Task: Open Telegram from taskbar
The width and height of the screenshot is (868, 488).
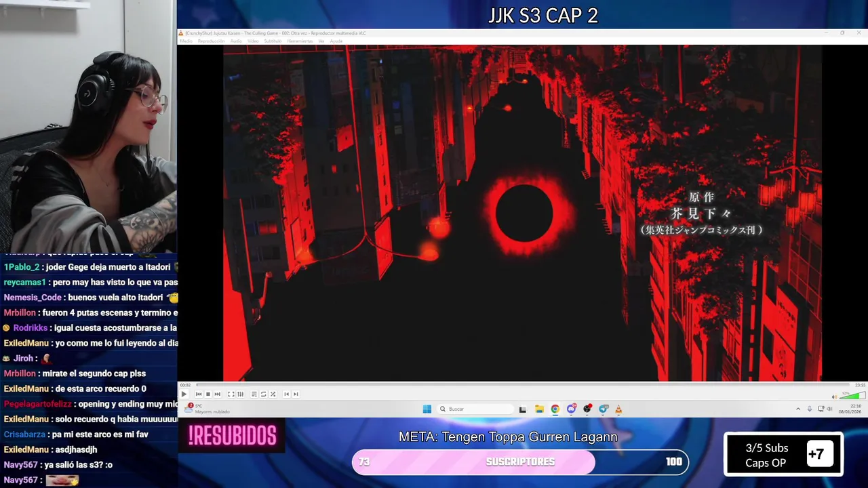Action: tap(603, 409)
